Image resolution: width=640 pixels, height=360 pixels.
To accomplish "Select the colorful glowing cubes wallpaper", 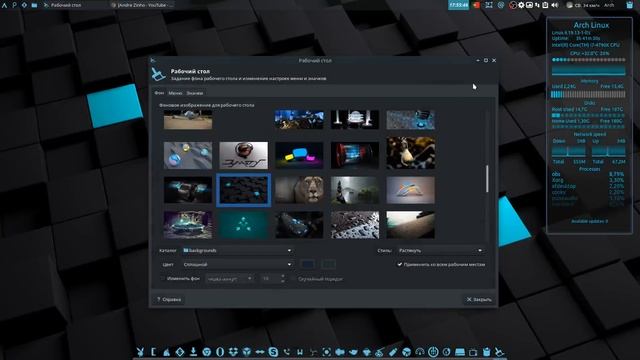I will coord(299,156).
